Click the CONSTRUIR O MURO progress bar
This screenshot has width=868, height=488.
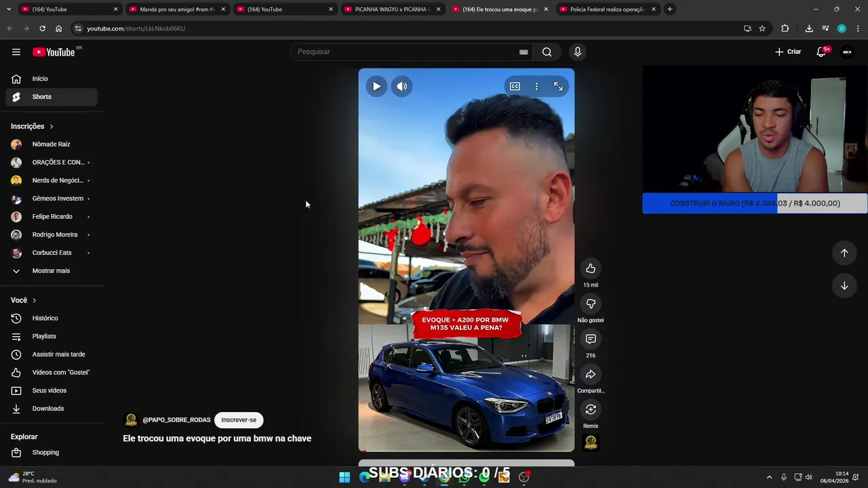click(755, 203)
